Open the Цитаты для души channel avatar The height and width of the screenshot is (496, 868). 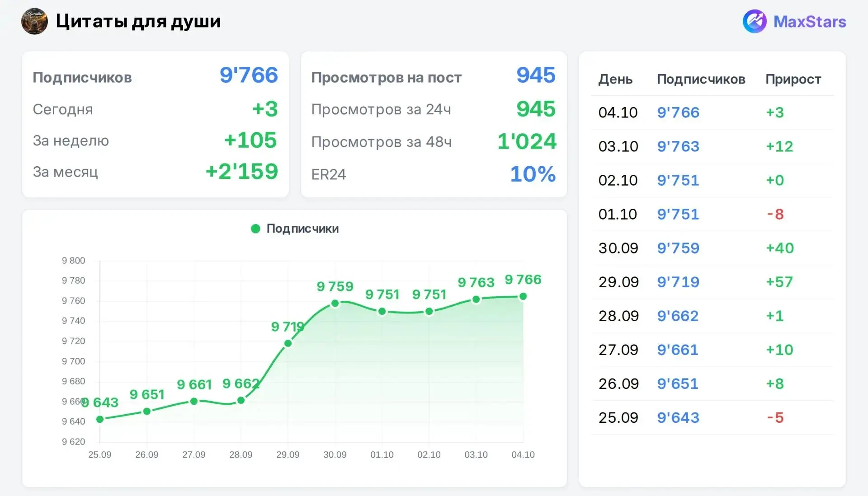click(34, 21)
